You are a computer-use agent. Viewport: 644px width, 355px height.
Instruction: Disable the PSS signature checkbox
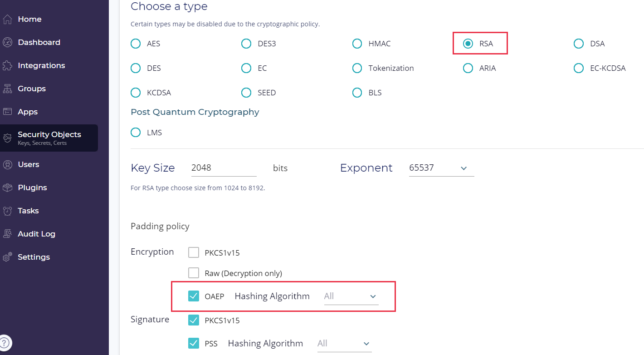point(194,343)
